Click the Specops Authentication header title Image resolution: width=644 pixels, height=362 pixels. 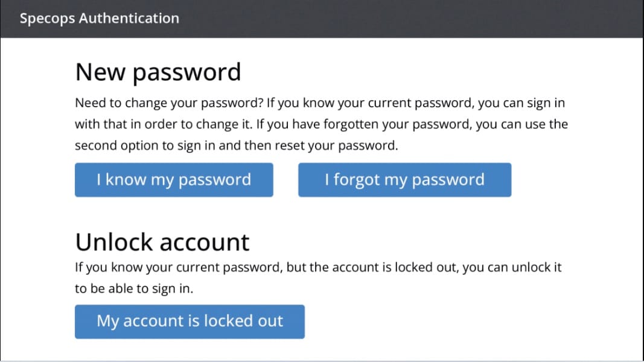100,19
